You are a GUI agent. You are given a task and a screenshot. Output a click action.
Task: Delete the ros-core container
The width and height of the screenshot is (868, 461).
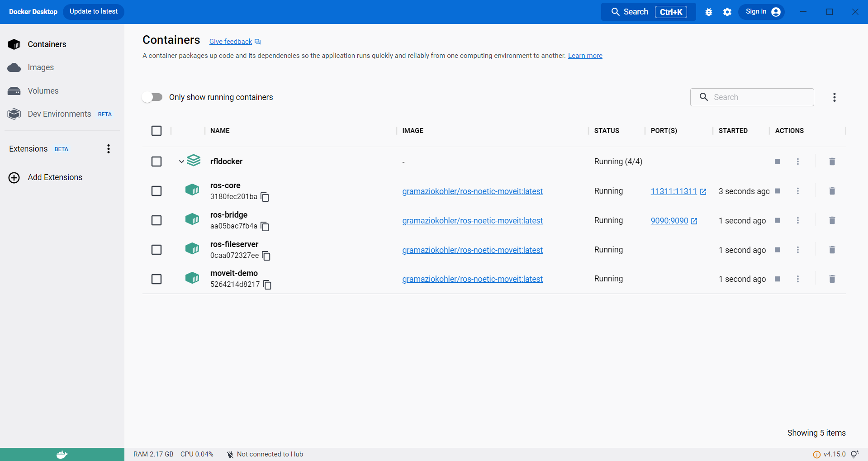(x=831, y=191)
